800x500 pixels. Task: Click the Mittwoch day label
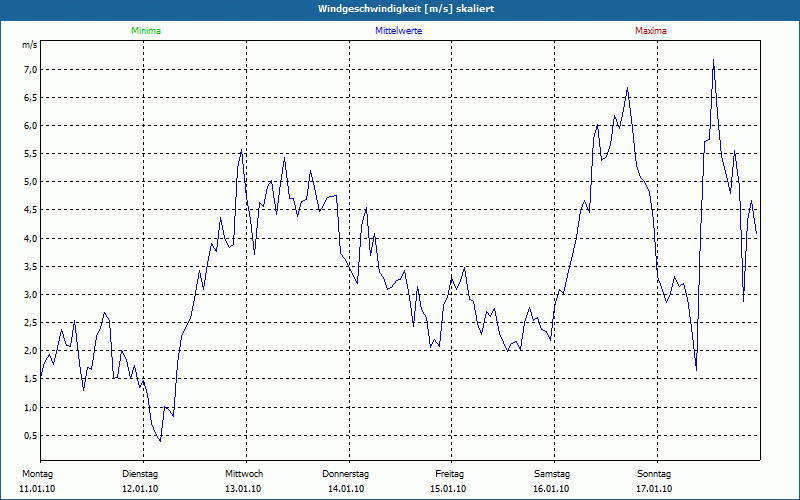(x=244, y=474)
